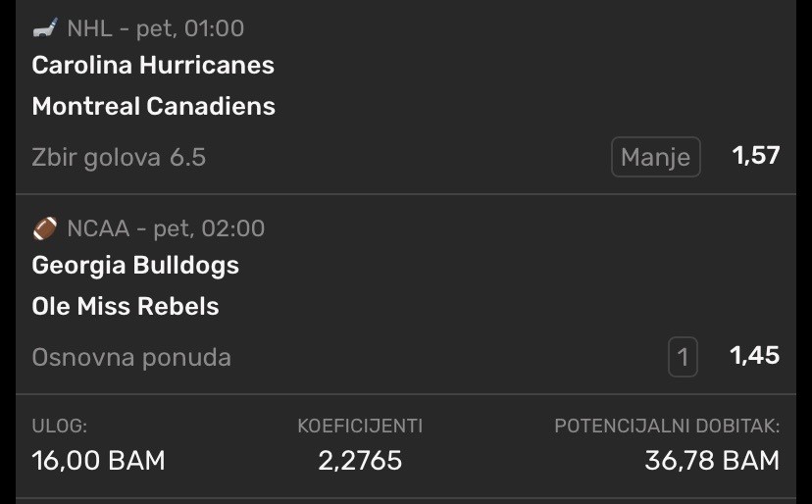Select the pick badge labeled 1
This screenshot has height=504, width=812.
pos(684,357)
